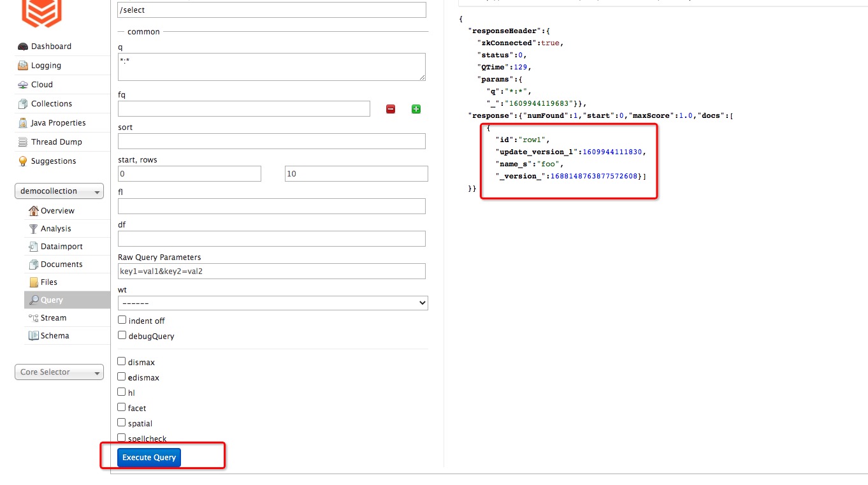Click the Raw Query Parameters input field
The width and height of the screenshot is (868, 485).
click(x=271, y=271)
